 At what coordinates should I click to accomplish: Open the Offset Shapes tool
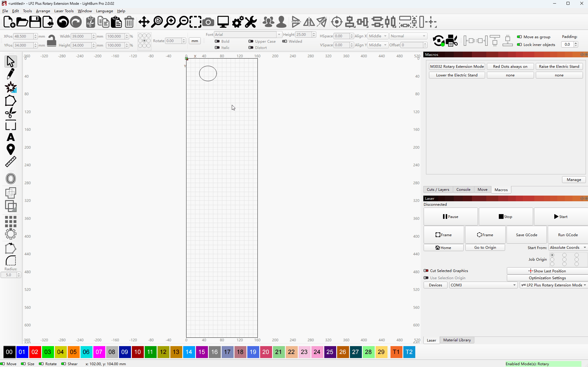click(x=11, y=179)
